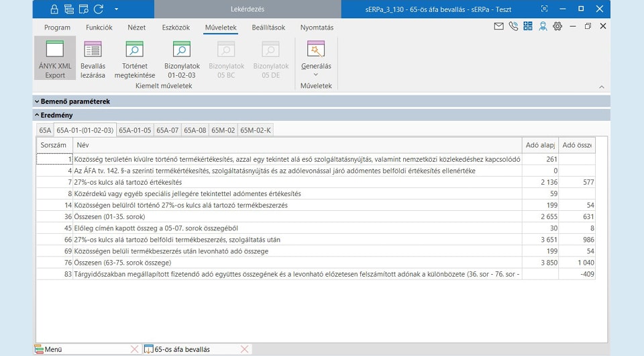Click the lock icon in the title bar
The height and width of the screenshot is (356, 644).
54,9
